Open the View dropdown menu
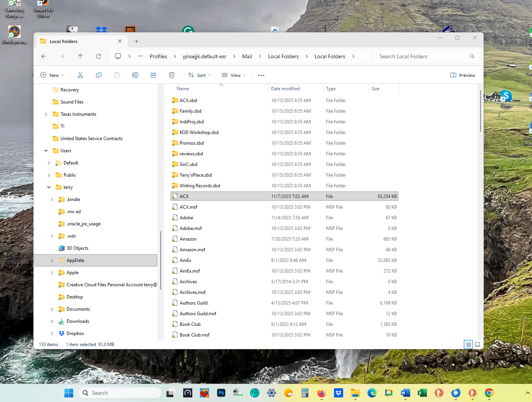The height and width of the screenshot is (402, 532). [234, 75]
